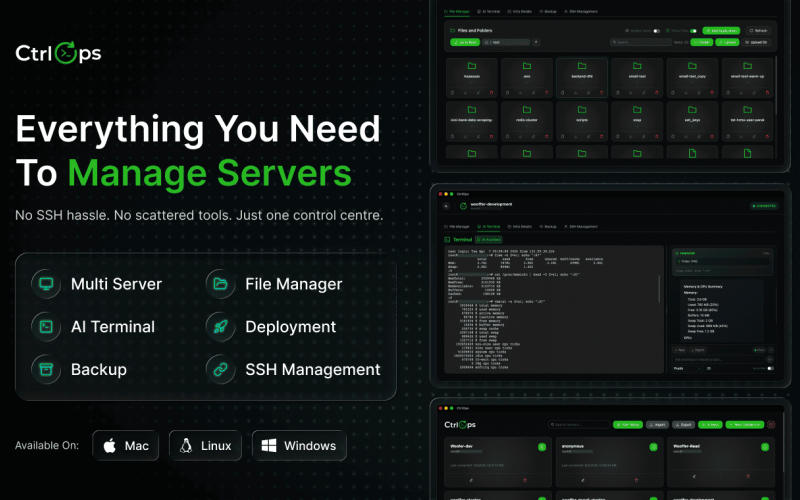Screen dimensions: 800x500
Task: Click the Windows logo on its badge
Action: pos(269,445)
